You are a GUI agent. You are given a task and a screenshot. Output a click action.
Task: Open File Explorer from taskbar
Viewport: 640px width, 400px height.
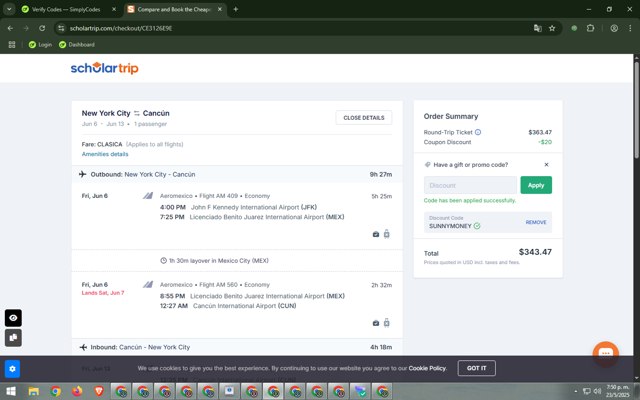(33, 391)
